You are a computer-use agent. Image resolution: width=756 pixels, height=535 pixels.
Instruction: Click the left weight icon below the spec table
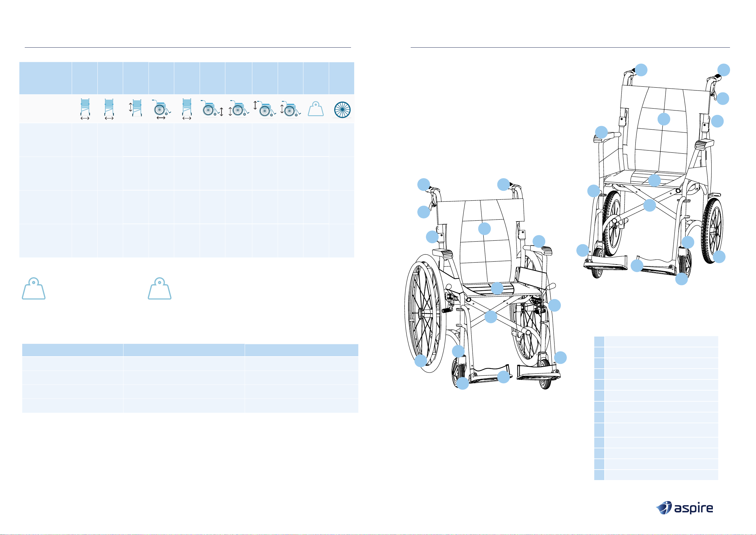click(x=34, y=289)
